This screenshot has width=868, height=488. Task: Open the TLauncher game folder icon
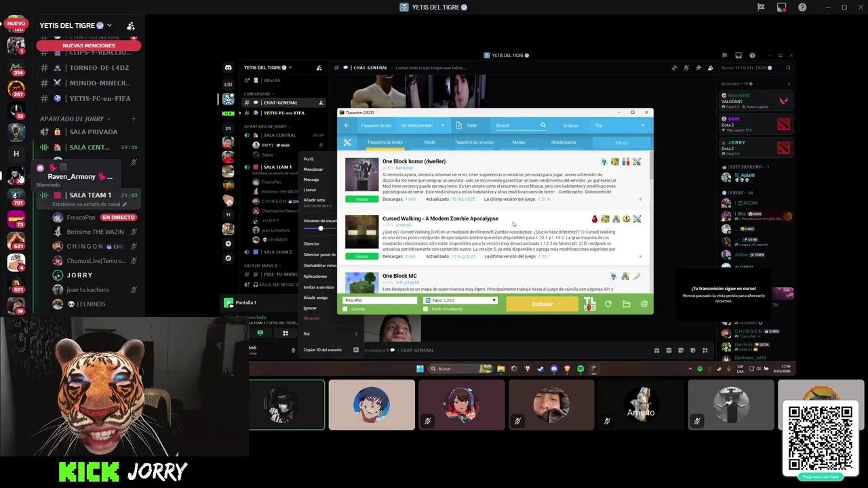[626, 304]
